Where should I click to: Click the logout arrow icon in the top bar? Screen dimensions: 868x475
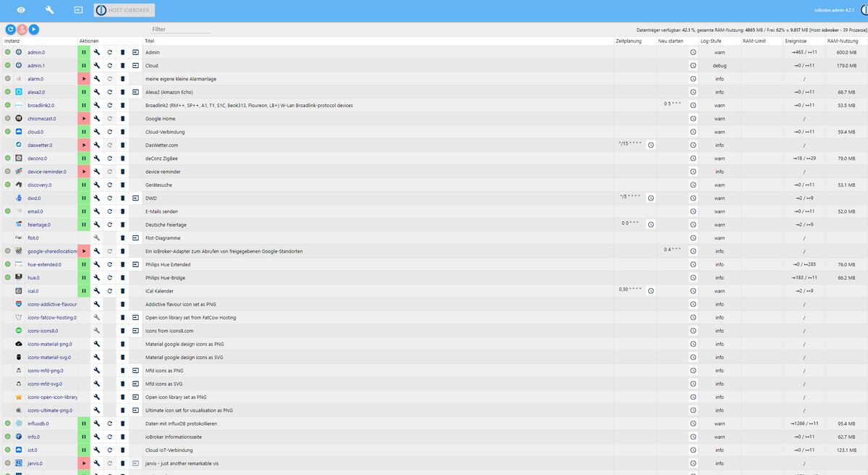coord(77,10)
